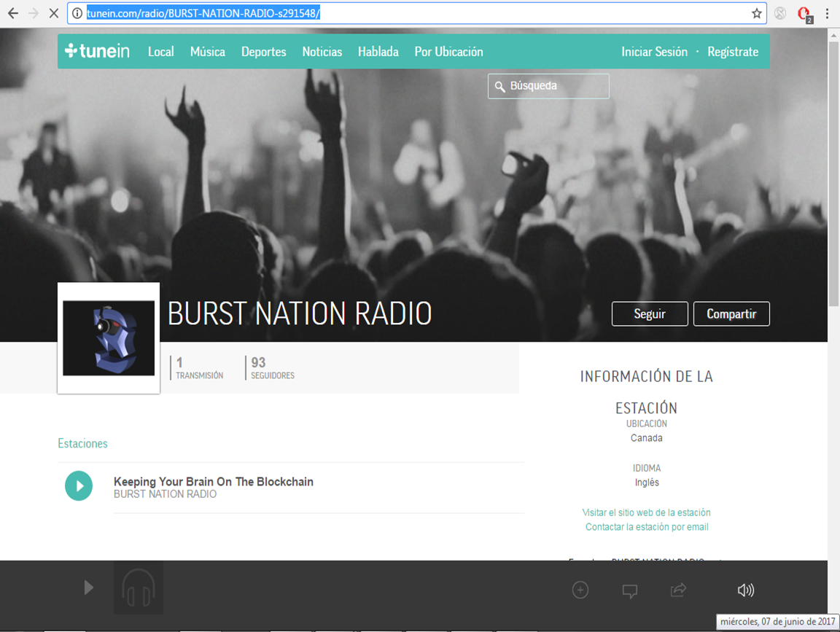
Task: Open the grey circular extension icon
Action: 780,13
